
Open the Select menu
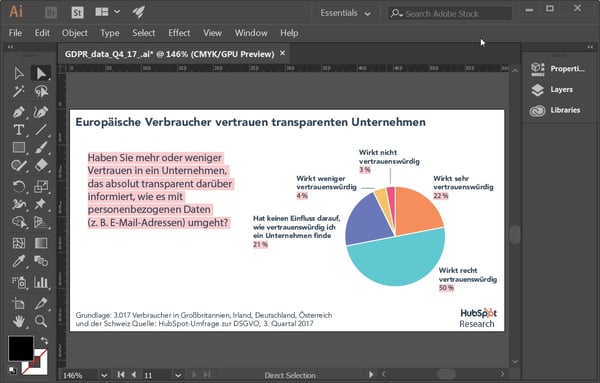pos(143,33)
